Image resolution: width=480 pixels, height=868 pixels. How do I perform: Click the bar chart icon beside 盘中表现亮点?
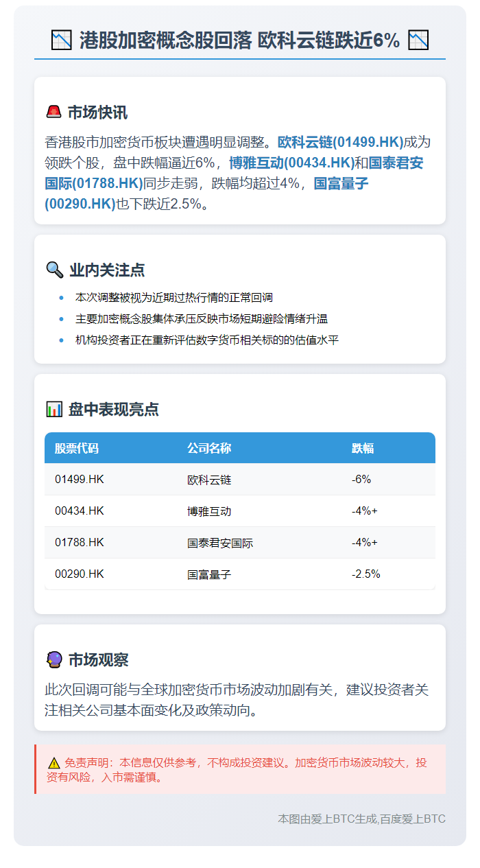click(53, 410)
